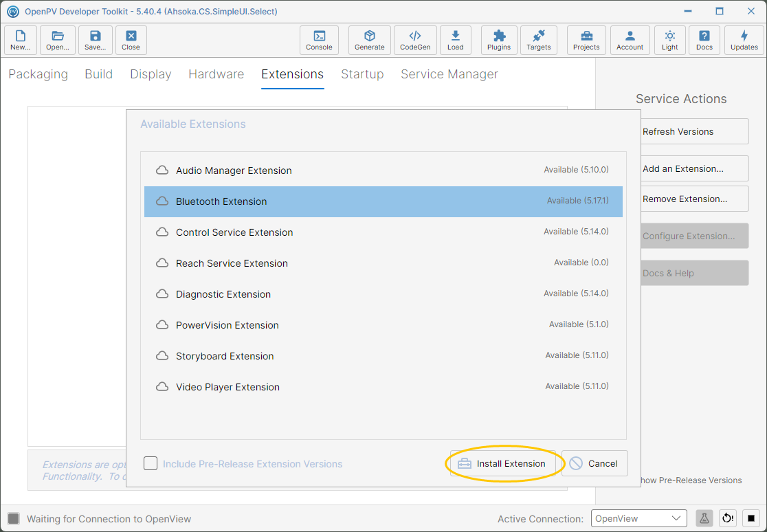Click the OpenPV app logo in title bar
Image resolution: width=767 pixels, height=532 pixels.
pos(13,11)
